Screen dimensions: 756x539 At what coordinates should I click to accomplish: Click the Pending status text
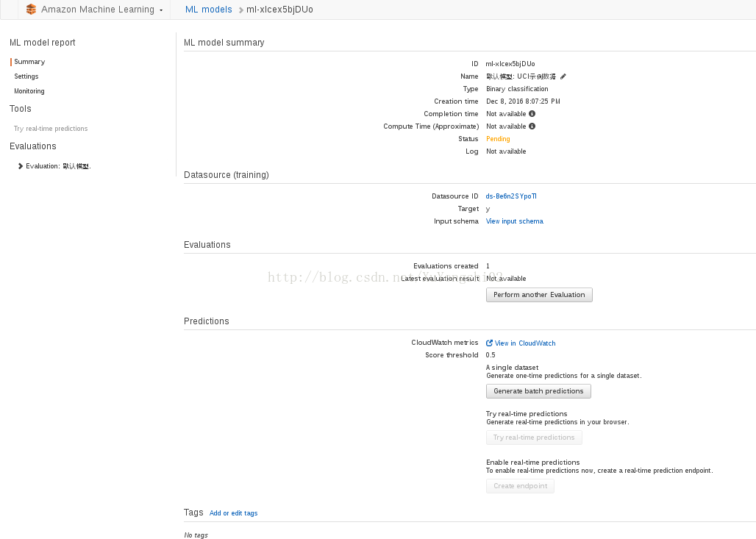click(498, 139)
